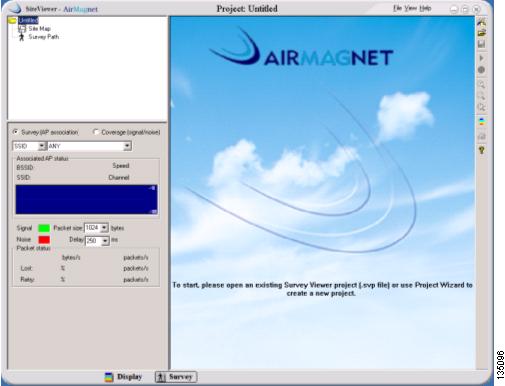Click the Lost row label
This screenshot has height=386, width=505.
pyautogui.click(x=26, y=268)
